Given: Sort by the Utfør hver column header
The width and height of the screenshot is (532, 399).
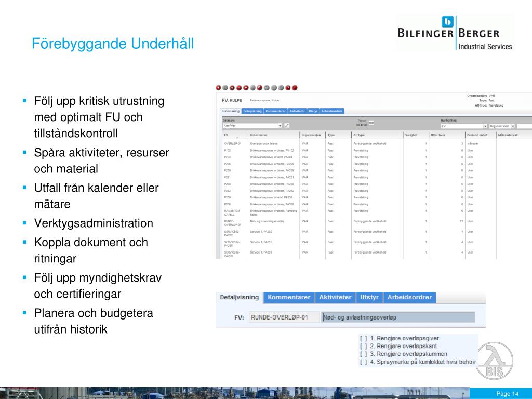Looking at the screenshot, I should point(446,135).
